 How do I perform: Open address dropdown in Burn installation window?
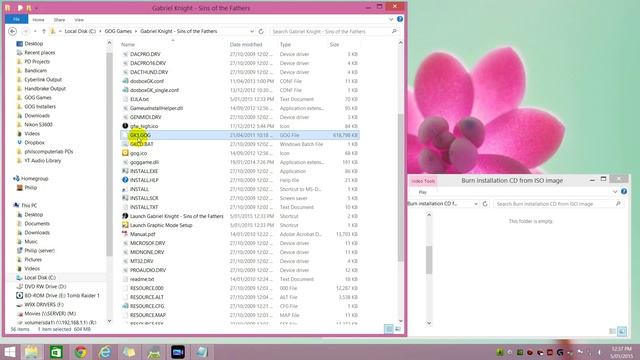coord(476,204)
